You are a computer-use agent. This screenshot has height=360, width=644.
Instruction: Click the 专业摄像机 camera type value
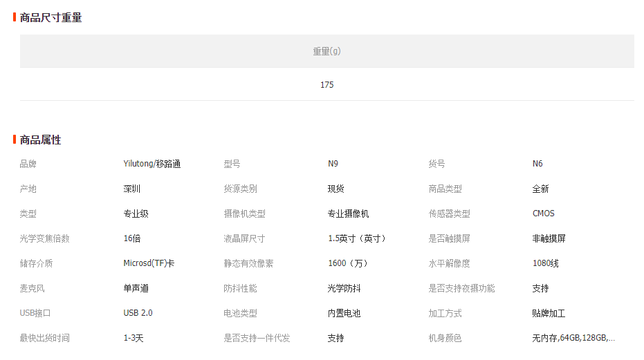348,214
